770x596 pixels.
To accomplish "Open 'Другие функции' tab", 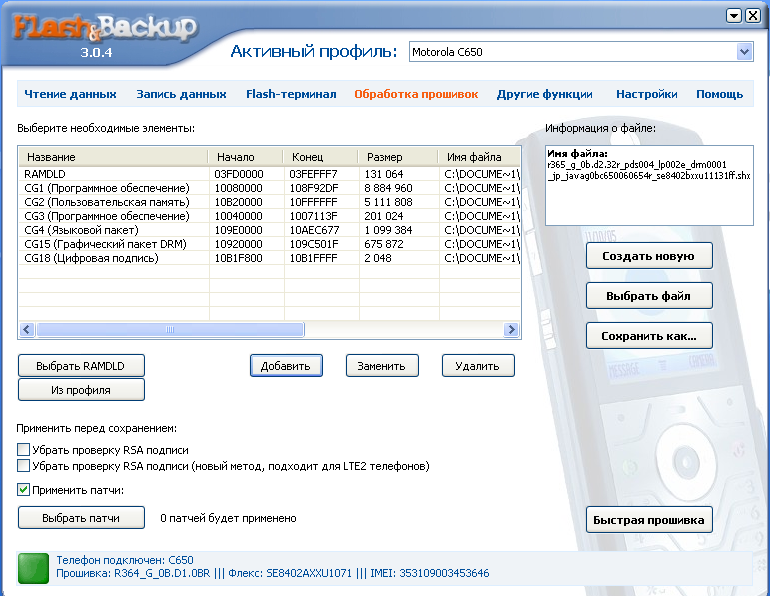I will pos(545,94).
